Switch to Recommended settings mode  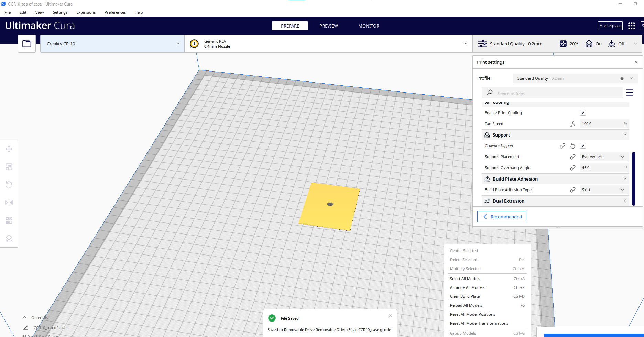pos(502,217)
